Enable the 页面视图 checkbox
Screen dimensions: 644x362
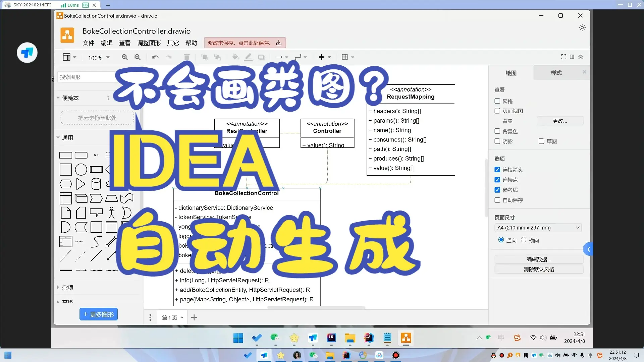(x=497, y=111)
